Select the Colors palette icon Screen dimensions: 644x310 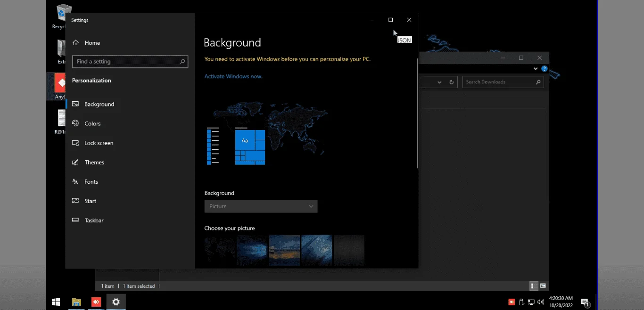[75, 123]
